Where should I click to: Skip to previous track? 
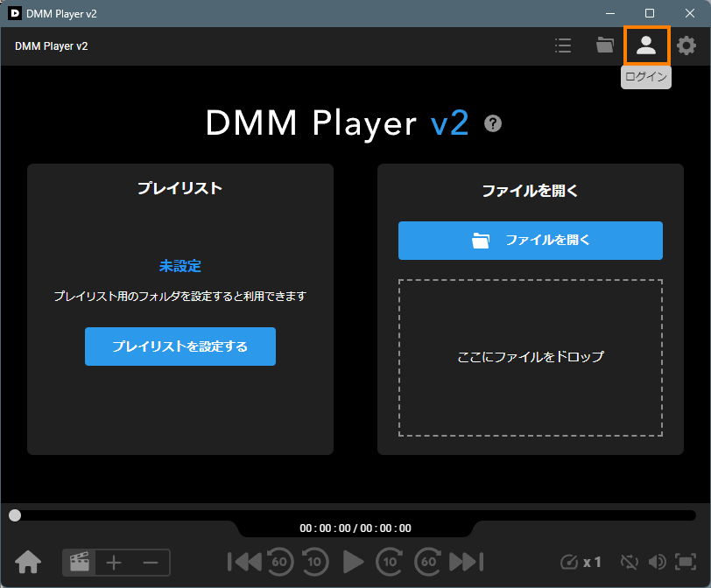[244, 562]
